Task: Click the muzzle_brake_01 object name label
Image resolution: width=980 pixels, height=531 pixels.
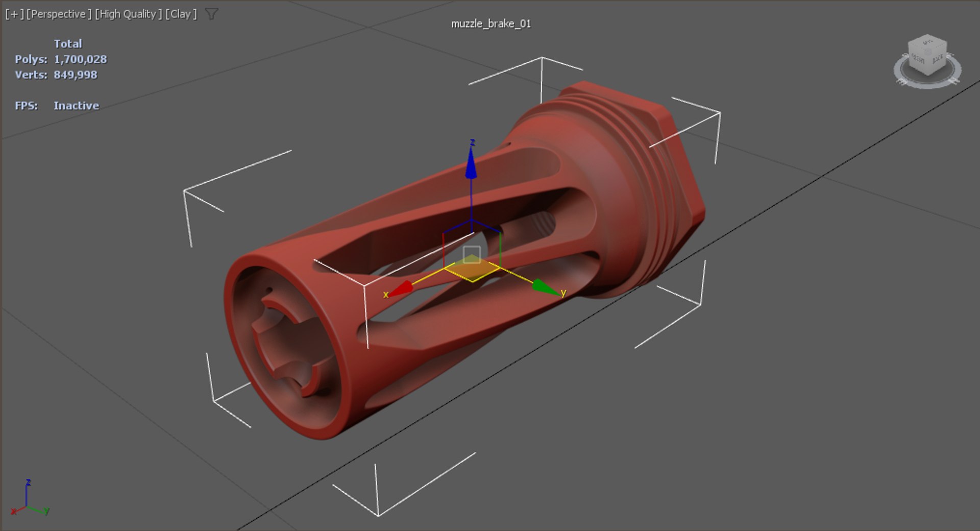Action: [x=491, y=23]
